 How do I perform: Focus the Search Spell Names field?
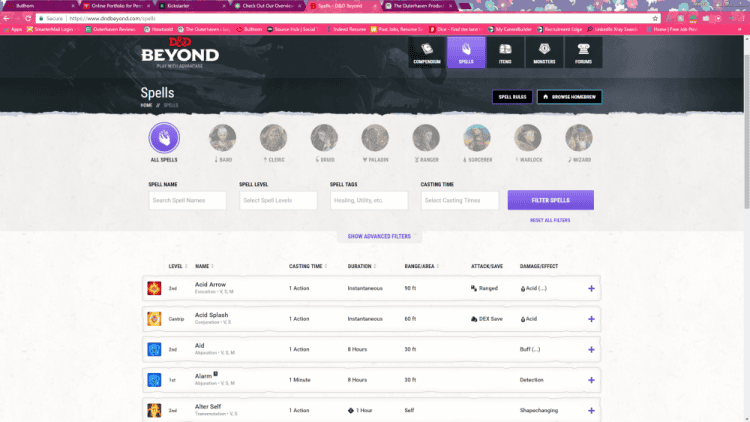click(188, 200)
